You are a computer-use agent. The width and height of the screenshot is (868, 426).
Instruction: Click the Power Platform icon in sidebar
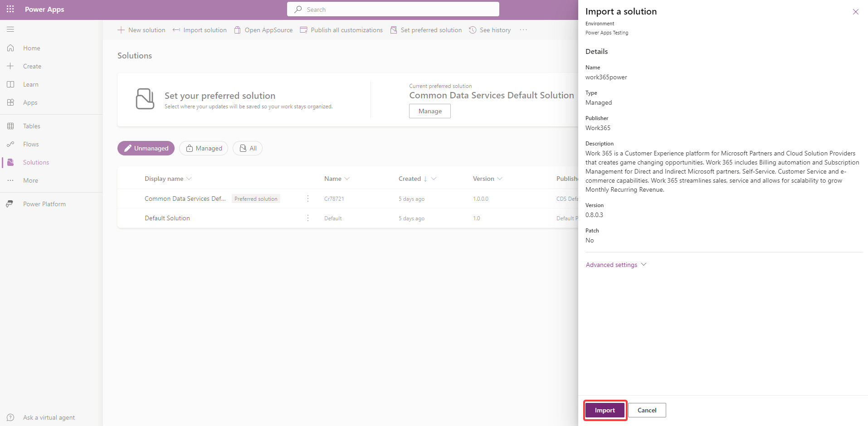10,204
